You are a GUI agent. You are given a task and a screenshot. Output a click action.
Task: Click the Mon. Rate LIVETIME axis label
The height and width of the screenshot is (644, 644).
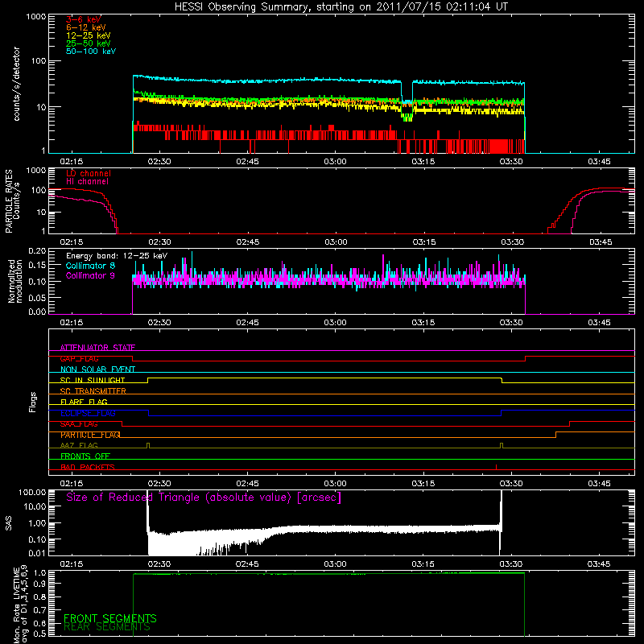pyautogui.click(x=21, y=606)
